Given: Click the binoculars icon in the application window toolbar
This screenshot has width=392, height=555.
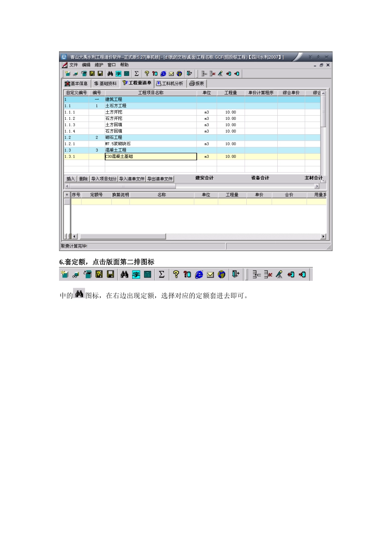Looking at the screenshot, I should [110, 74].
